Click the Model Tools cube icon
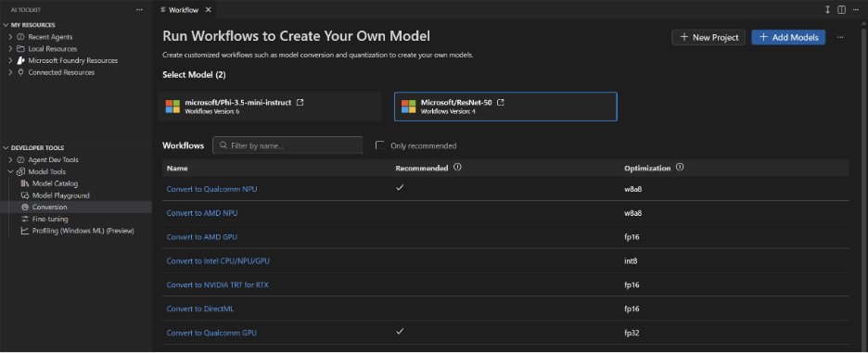The width and height of the screenshot is (868, 353). click(21, 171)
